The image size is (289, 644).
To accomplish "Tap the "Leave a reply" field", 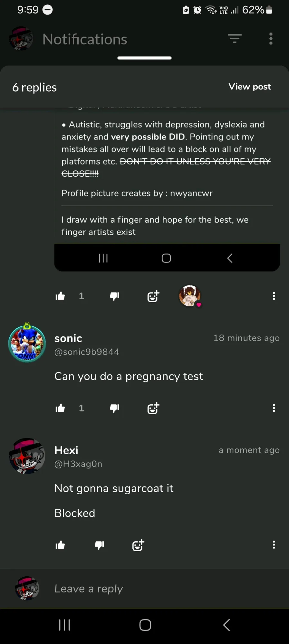I will 161,589.
